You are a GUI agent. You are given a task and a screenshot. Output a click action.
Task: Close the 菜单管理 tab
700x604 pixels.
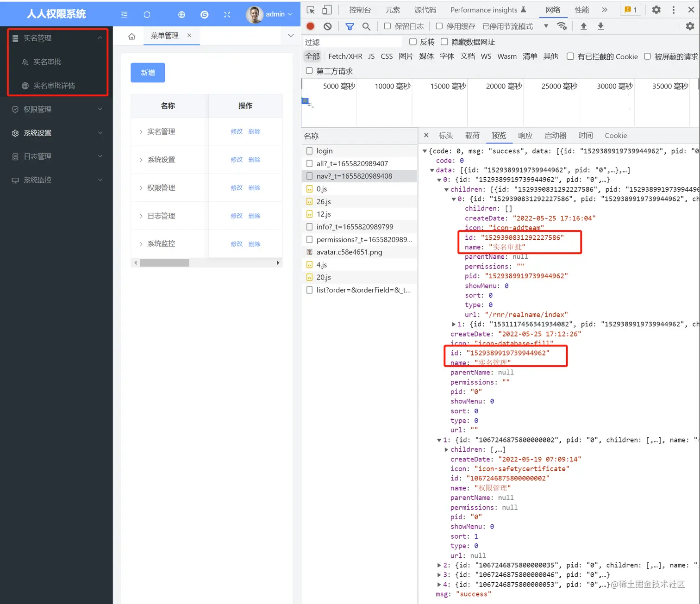tap(189, 35)
